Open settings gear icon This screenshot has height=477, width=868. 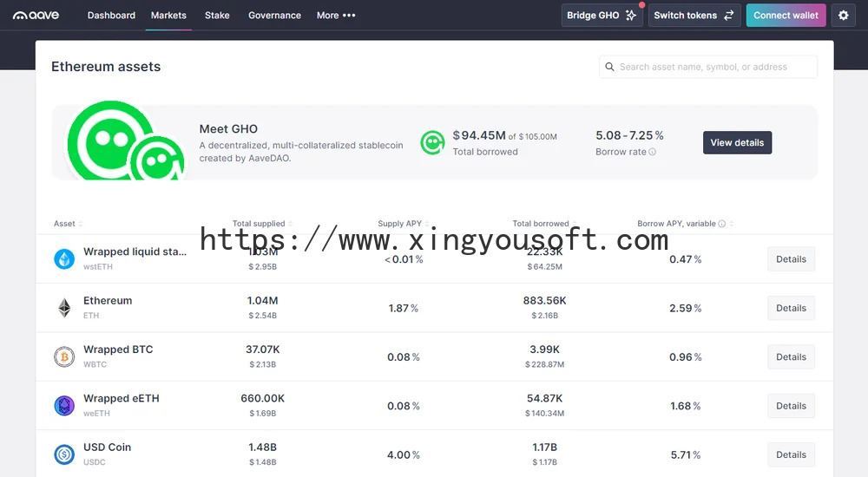(x=844, y=16)
